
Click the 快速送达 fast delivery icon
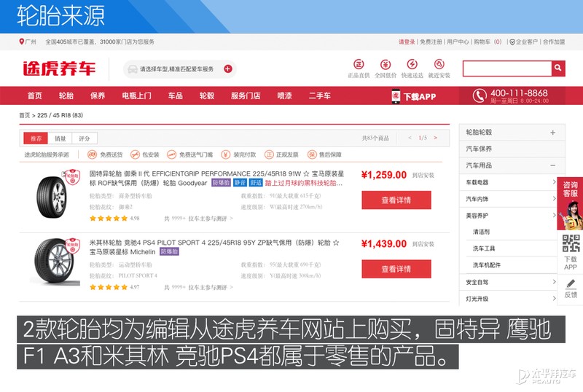[412, 64]
